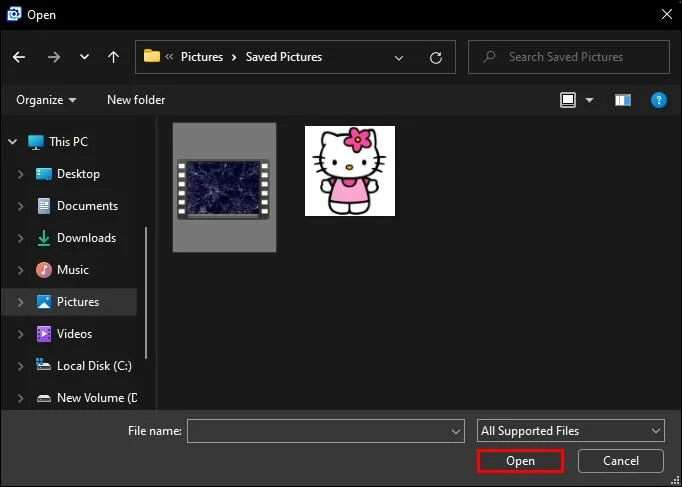Collapse the This PC tree node
Viewport: 682px width, 487px height.
coord(13,142)
